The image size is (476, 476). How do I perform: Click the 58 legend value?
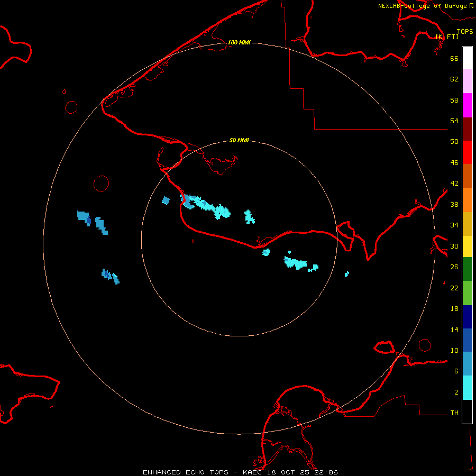(x=454, y=100)
